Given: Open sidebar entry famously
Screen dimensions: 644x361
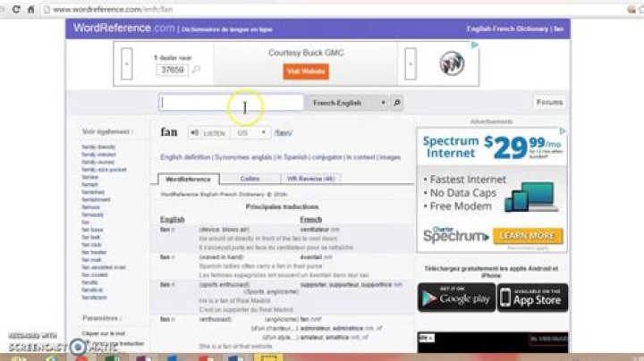Looking at the screenshot, I should pos(92,214).
